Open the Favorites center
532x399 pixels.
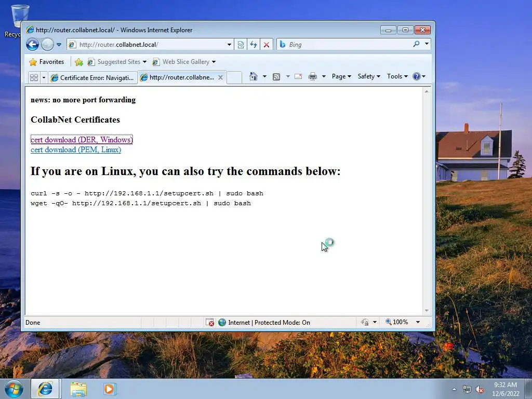tap(46, 62)
